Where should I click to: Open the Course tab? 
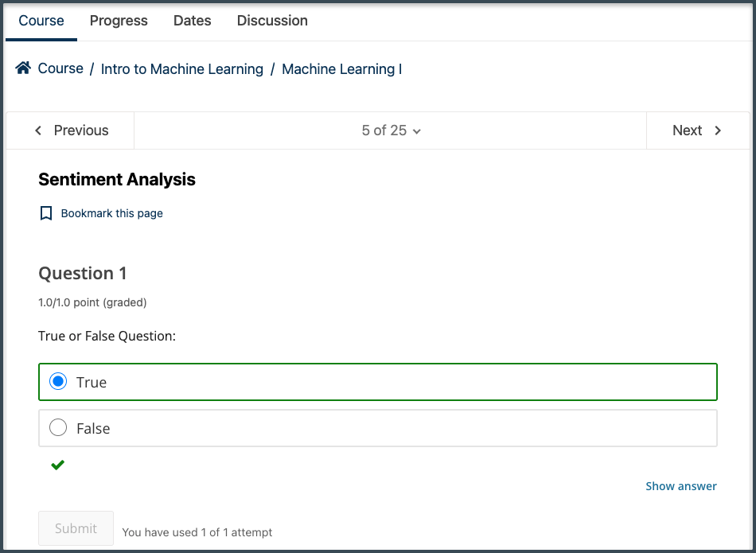point(41,21)
